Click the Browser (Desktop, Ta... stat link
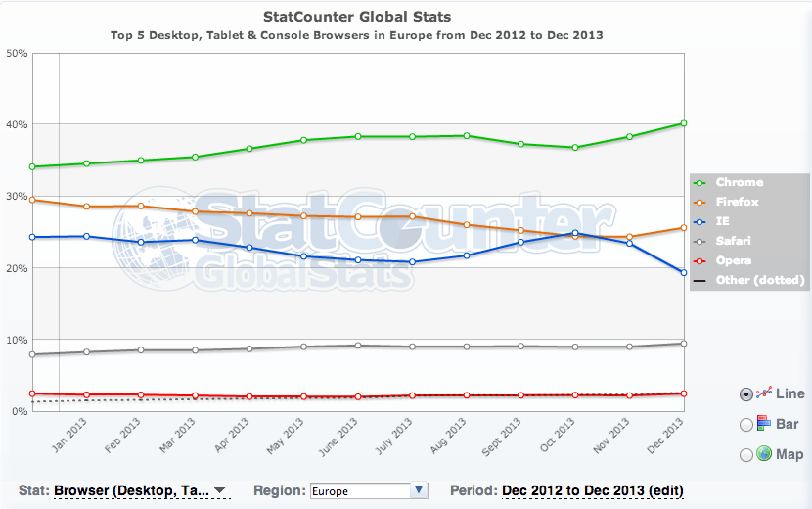812x509 pixels. (131, 490)
